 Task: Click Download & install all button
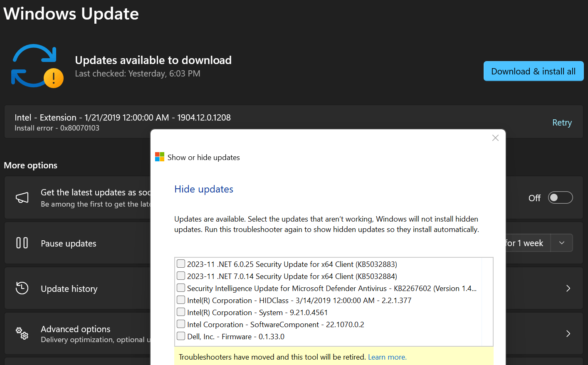point(534,71)
